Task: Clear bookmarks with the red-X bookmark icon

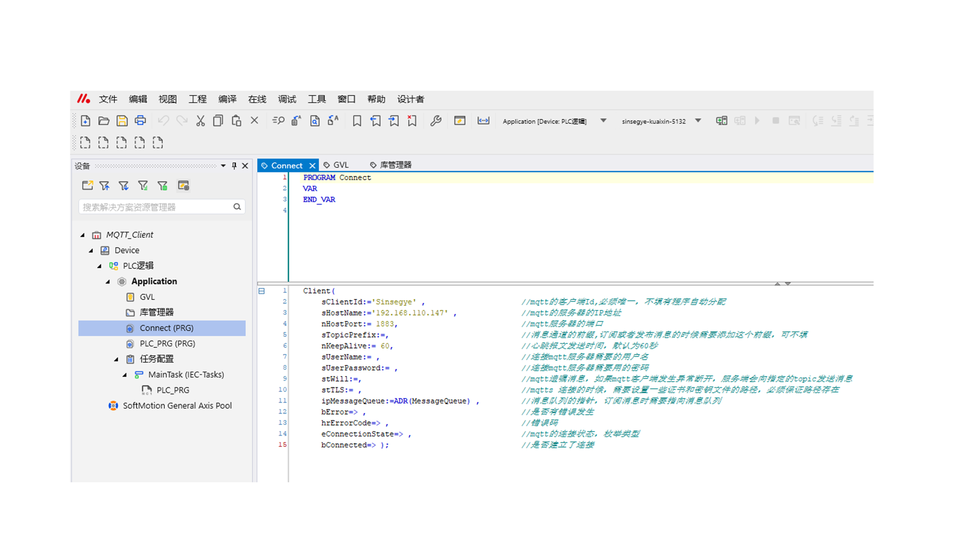Action: pyautogui.click(x=412, y=121)
